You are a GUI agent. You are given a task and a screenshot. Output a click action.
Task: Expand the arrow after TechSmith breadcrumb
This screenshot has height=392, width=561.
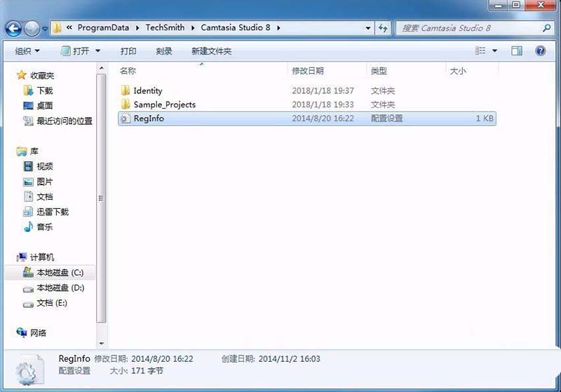(x=193, y=28)
